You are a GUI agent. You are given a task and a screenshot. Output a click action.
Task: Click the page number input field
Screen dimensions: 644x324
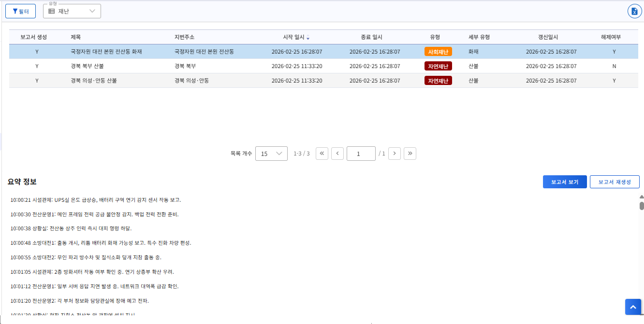coord(361,154)
